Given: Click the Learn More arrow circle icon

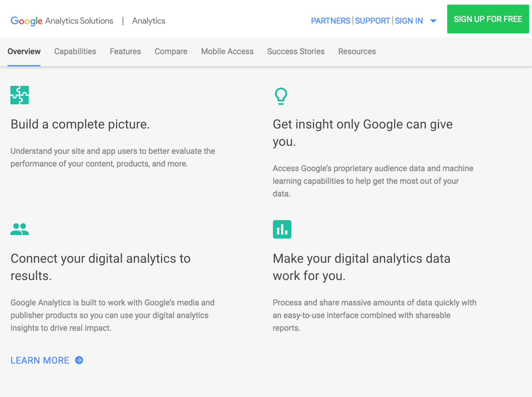Looking at the screenshot, I should (x=79, y=360).
